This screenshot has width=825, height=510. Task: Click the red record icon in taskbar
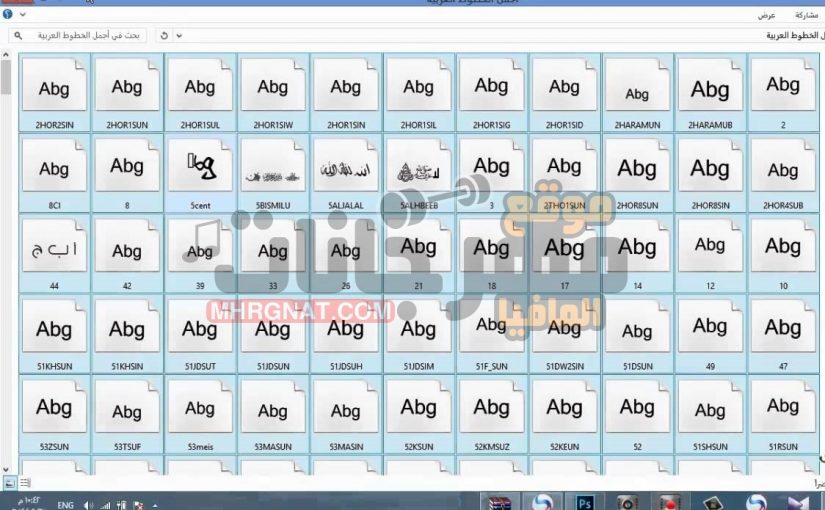pos(670,501)
